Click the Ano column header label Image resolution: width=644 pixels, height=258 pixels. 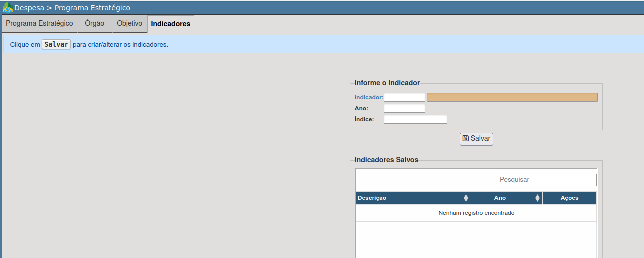coord(500,198)
